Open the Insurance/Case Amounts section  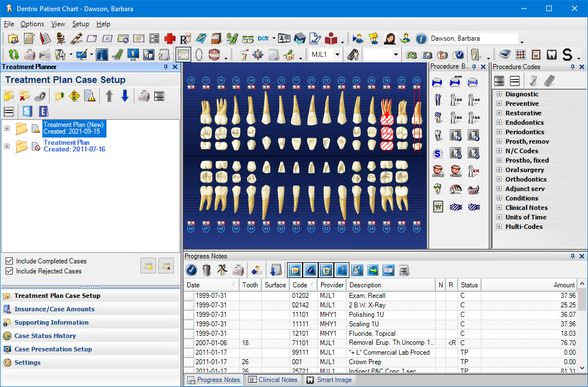tap(54, 309)
